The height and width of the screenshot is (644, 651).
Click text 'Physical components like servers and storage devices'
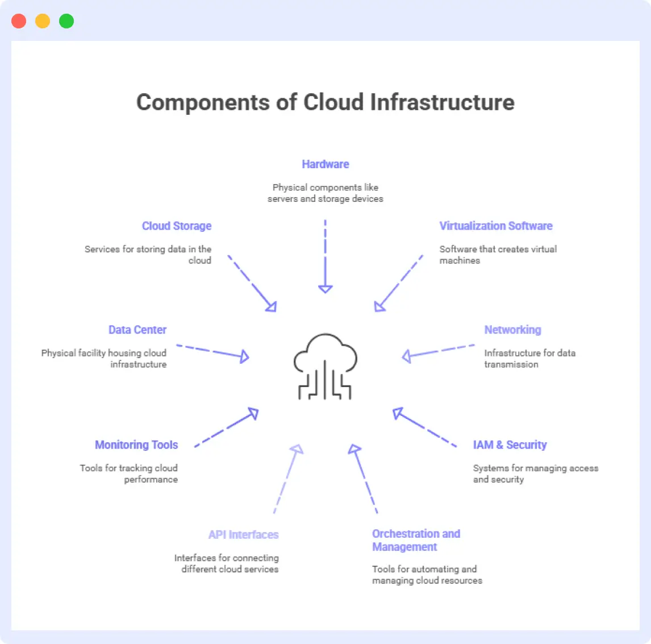pyautogui.click(x=325, y=193)
